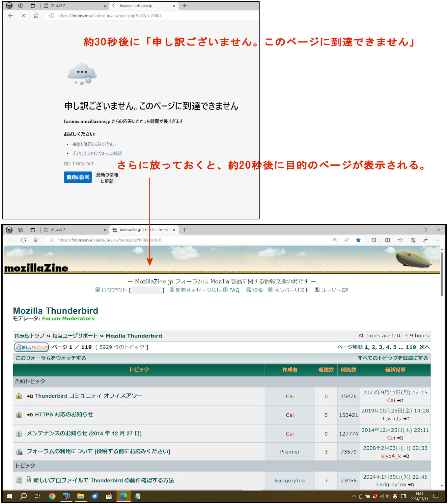Screen dimensions: 448x504
Task: Click the page's vertical scrollbar thumb
Action: click(x=442, y=273)
